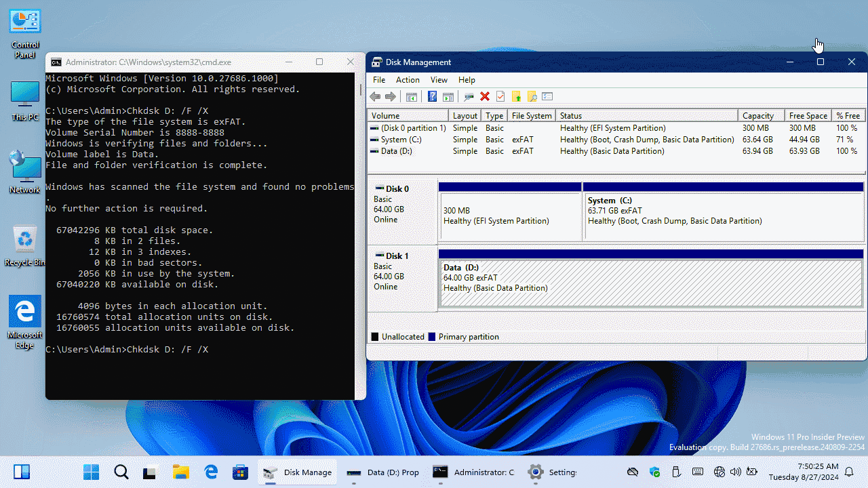This screenshot has height=488, width=868.
Task: Open the File menu in Disk Management
Action: (x=378, y=80)
